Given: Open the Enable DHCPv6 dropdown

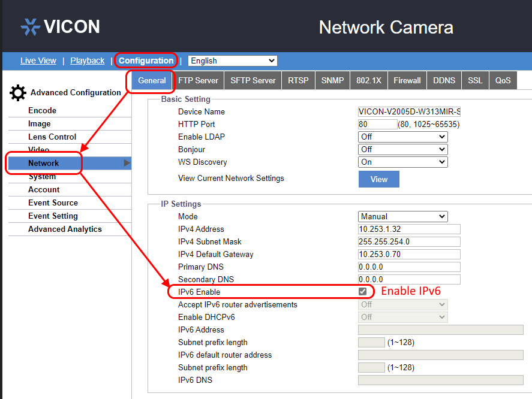Looking at the screenshot, I should (402, 317).
